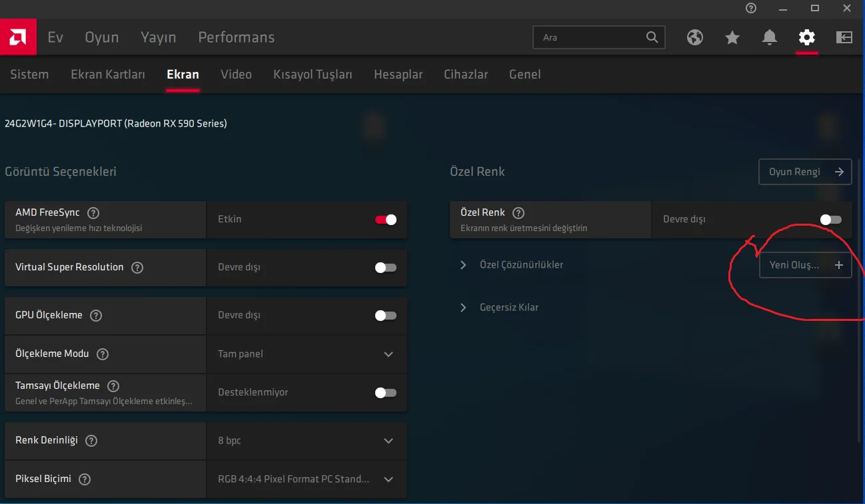This screenshot has width=865, height=504.
Task: Toggle Tamsayı Ölçekleme switch
Action: [x=386, y=393]
